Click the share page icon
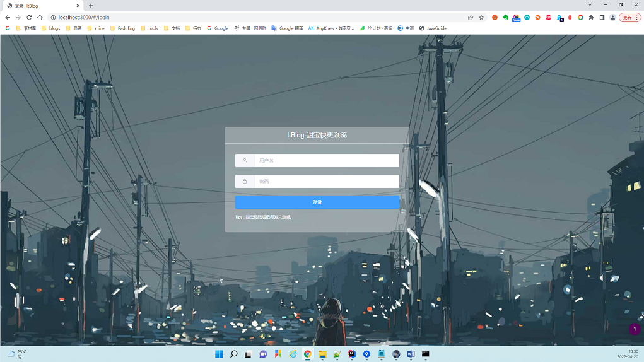 [471, 17]
